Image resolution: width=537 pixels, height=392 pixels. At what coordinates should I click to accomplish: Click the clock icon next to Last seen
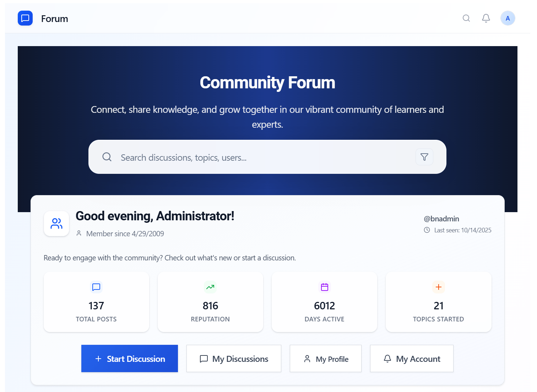427,230
